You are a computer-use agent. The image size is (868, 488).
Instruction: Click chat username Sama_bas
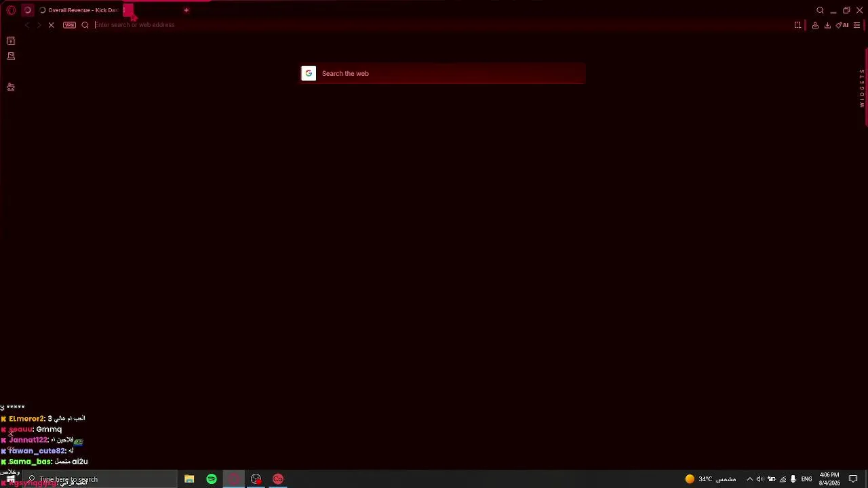pos(30,462)
